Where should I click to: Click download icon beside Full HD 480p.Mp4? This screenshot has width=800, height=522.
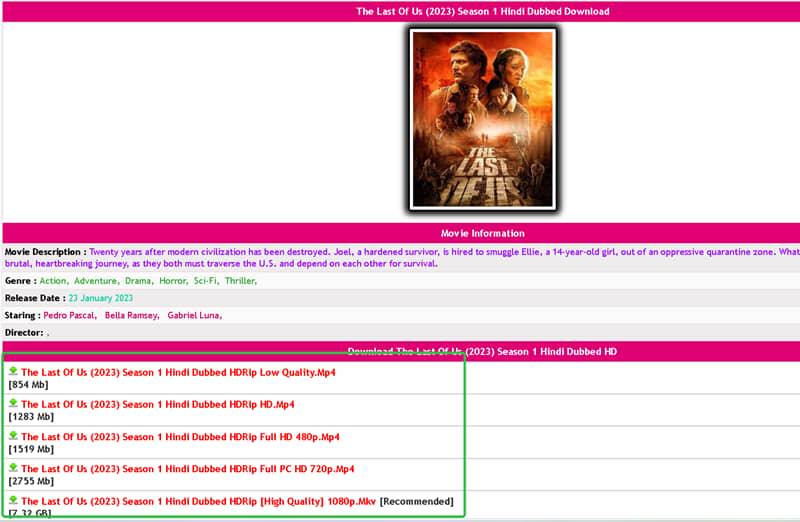point(13,436)
